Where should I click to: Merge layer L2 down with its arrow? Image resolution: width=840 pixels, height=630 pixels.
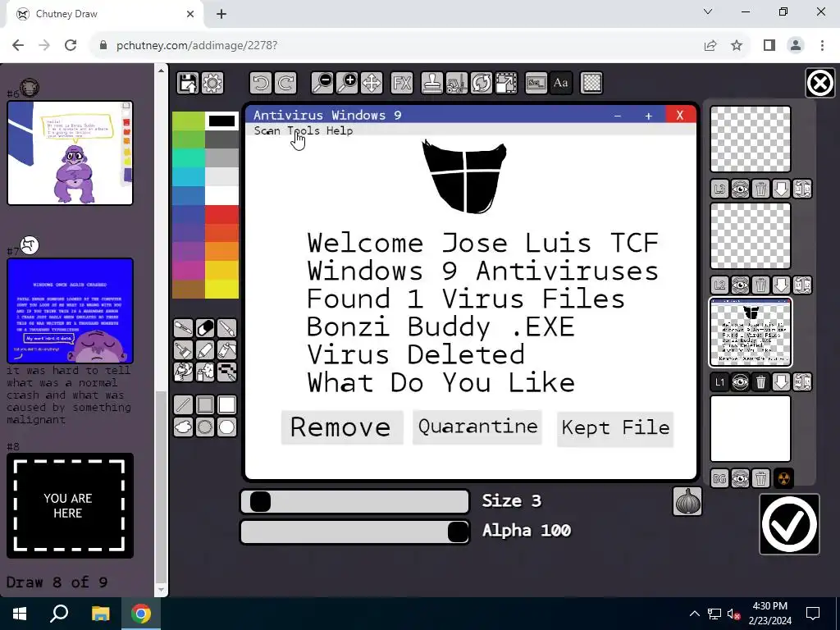(782, 285)
